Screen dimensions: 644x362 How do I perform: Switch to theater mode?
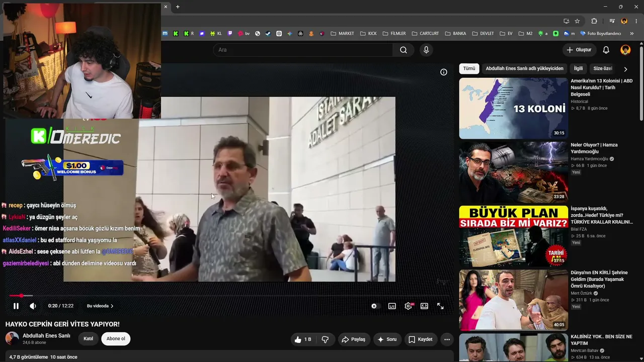coord(424,306)
